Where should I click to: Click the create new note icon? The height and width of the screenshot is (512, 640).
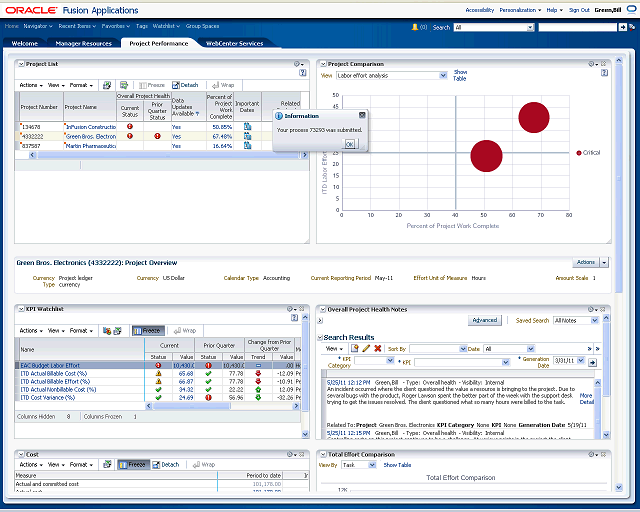coord(354,348)
